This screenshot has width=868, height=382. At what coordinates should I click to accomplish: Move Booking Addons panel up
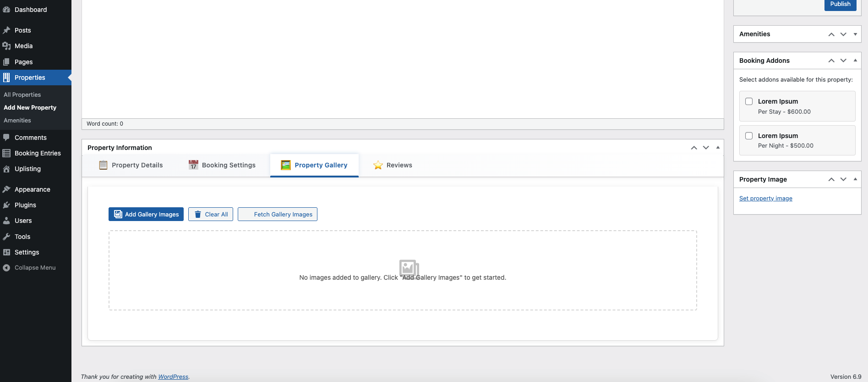coord(831,61)
